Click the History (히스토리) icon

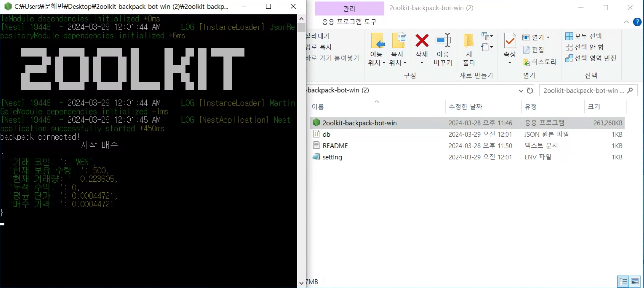[527, 62]
